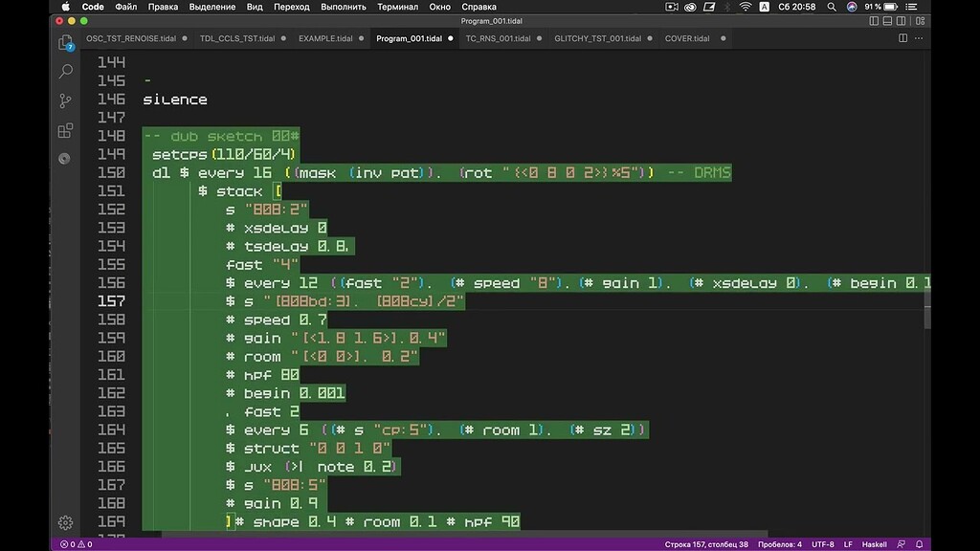Screen dimensions: 980x551
Task: Toggle the secondary sidebar layout button
Action: click(x=901, y=21)
